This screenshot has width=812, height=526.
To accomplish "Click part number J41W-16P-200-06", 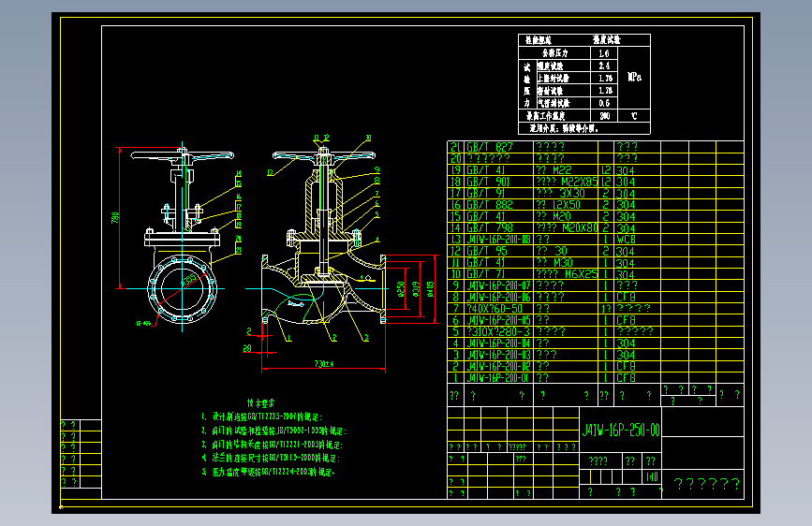I will click(498, 297).
